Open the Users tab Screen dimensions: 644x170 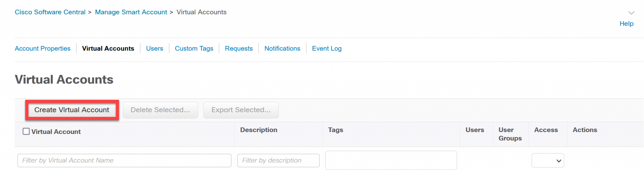154,49
